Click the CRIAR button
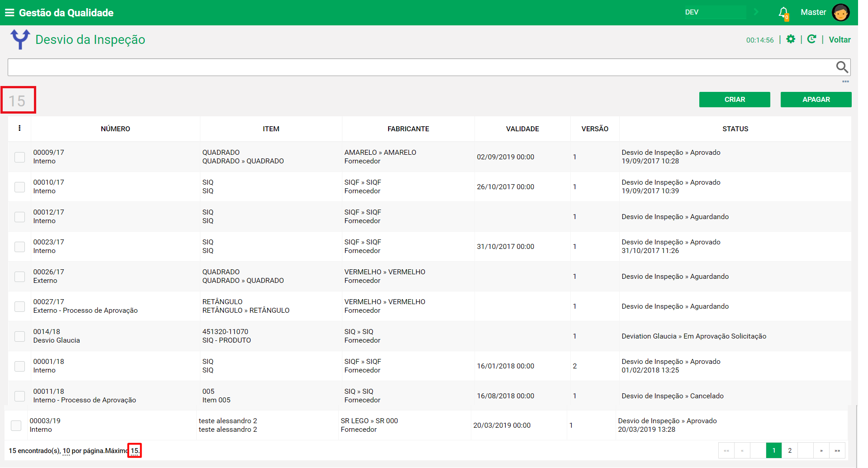The width and height of the screenshot is (868, 468). (x=735, y=100)
